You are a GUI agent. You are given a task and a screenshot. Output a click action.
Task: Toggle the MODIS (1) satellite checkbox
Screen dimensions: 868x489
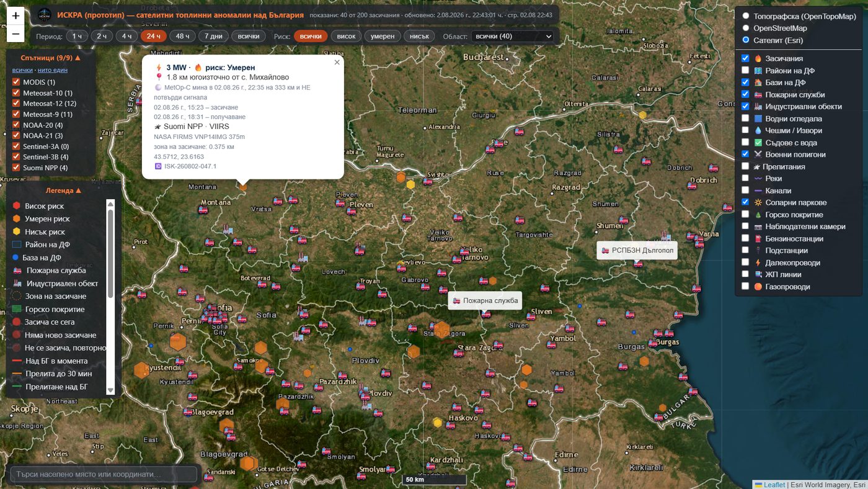[x=17, y=82]
